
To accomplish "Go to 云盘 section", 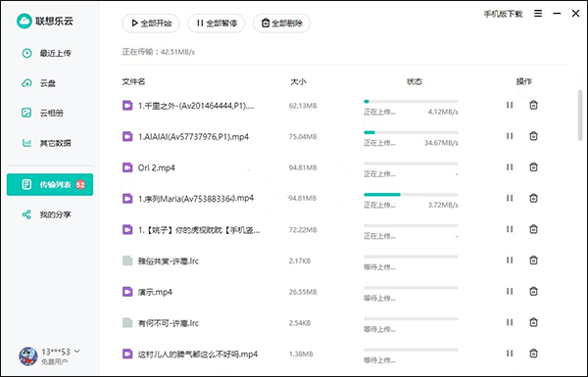I will pos(38,83).
